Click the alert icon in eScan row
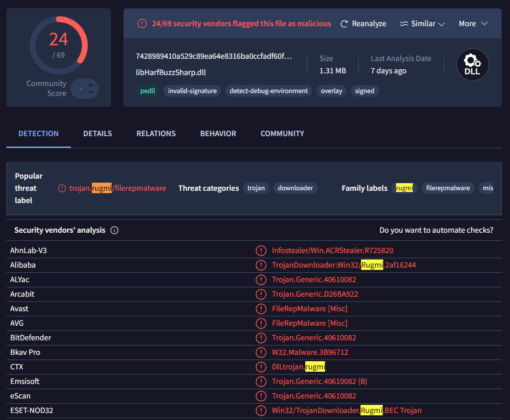Screen dimensions: 510x420 (261, 396)
